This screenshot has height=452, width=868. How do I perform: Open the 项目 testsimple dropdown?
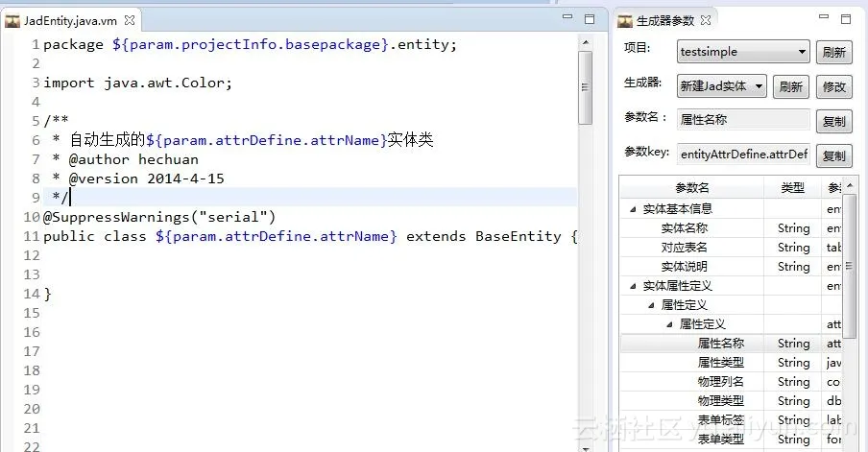[743, 52]
